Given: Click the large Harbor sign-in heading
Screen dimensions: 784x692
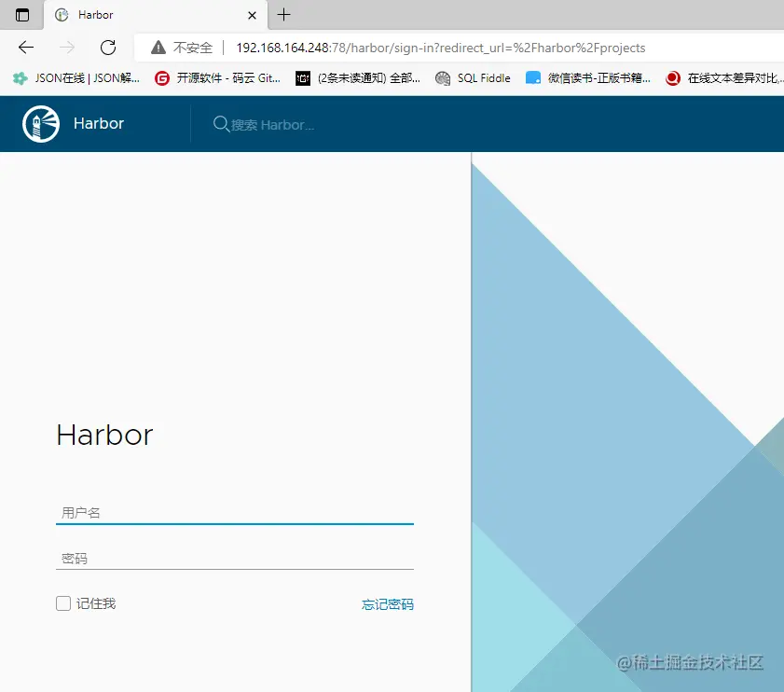Looking at the screenshot, I should point(104,435).
